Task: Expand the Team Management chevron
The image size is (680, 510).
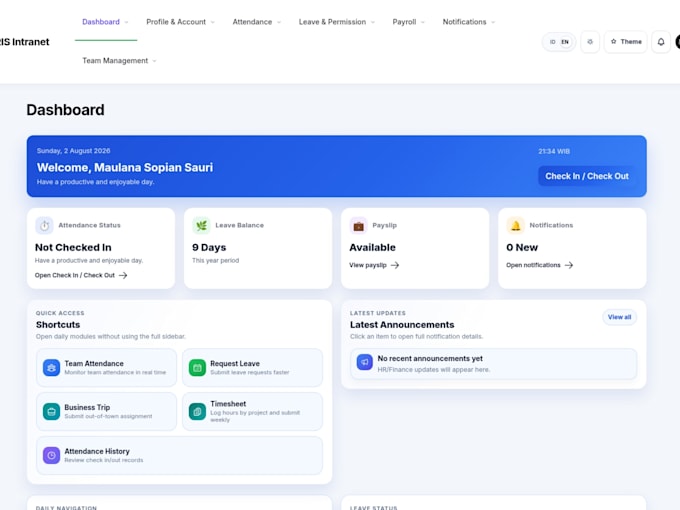Action: pyautogui.click(x=154, y=61)
